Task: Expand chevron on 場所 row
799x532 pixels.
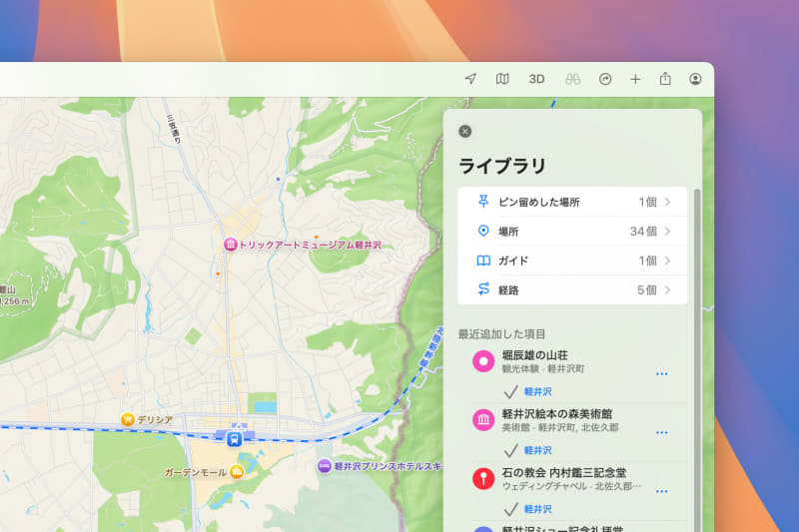Action: 667,232
